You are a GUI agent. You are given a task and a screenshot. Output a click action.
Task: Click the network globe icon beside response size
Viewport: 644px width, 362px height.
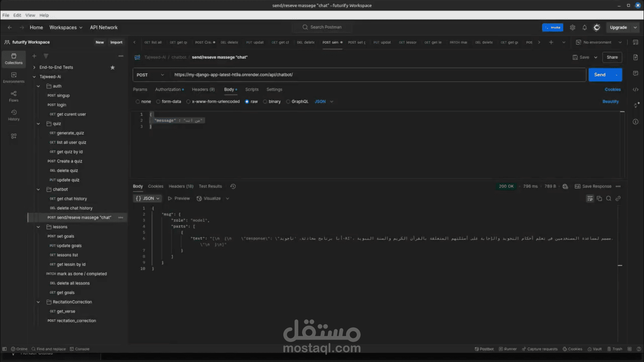[565, 187]
